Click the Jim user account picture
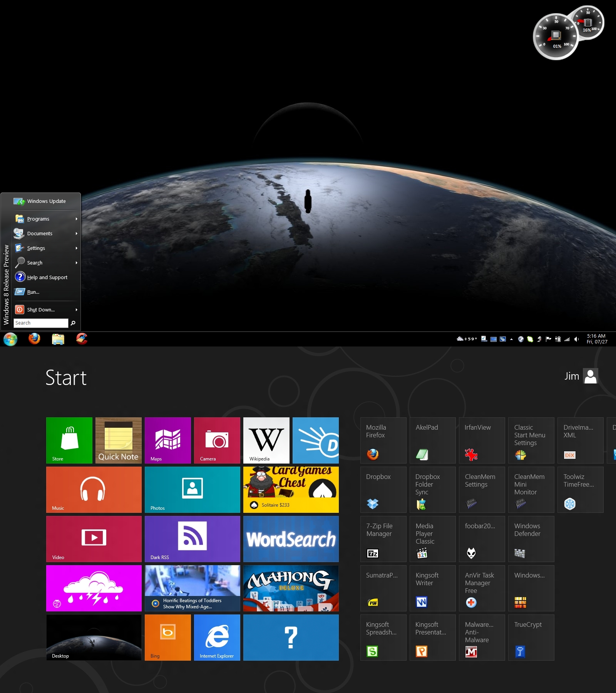Screen dimensions: 616x693 pyautogui.click(x=590, y=376)
